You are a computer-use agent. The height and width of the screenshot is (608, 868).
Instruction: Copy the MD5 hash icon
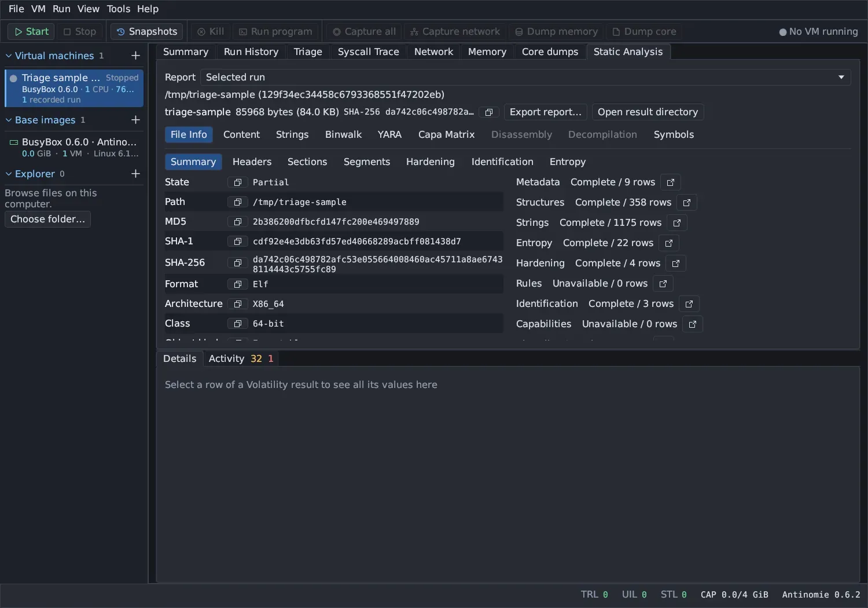pos(237,222)
